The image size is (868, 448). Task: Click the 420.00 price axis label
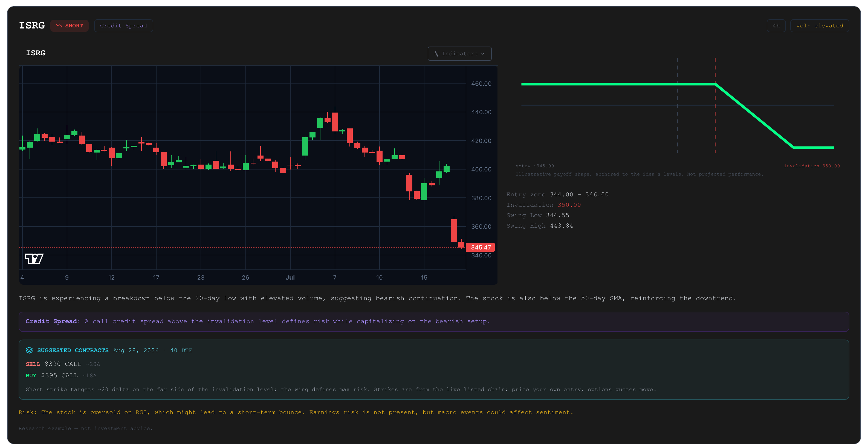[481, 140]
